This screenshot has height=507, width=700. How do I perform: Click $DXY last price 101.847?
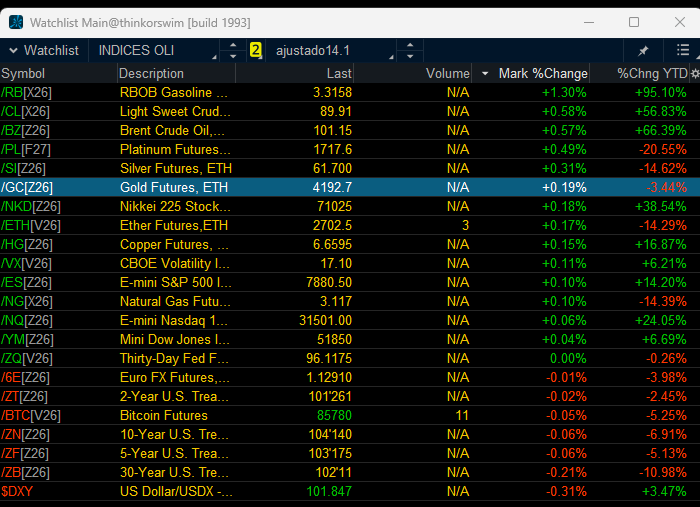329,491
